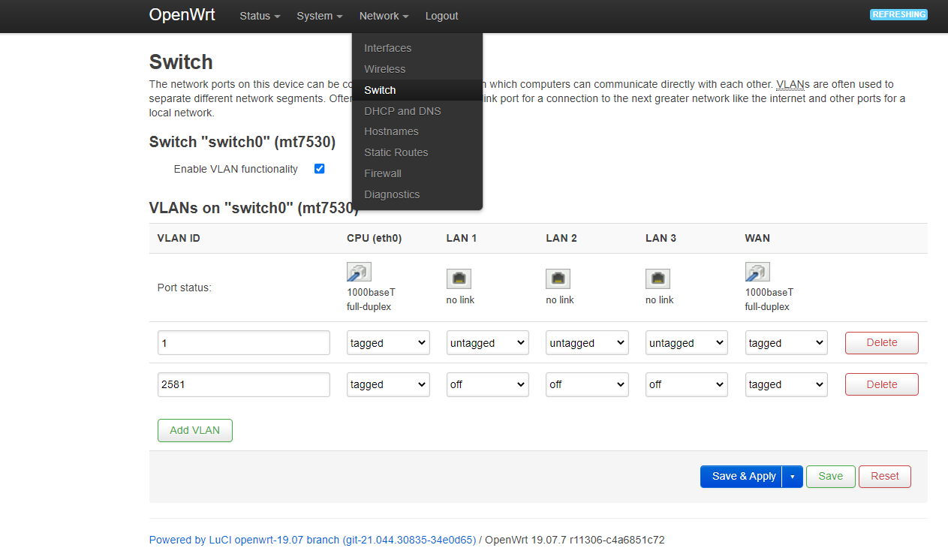Open LAN 3 dropdown for VLAN 1
This screenshot has width=948, height=560.
click(687, 343)
